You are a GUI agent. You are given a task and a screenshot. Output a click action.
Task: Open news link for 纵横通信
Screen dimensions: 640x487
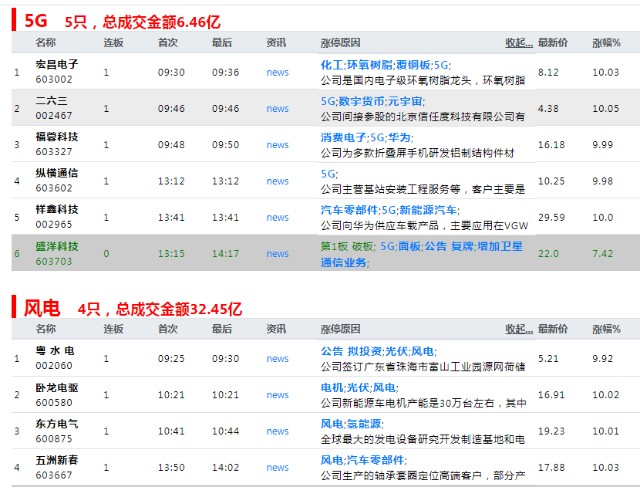tap(277, 181)
